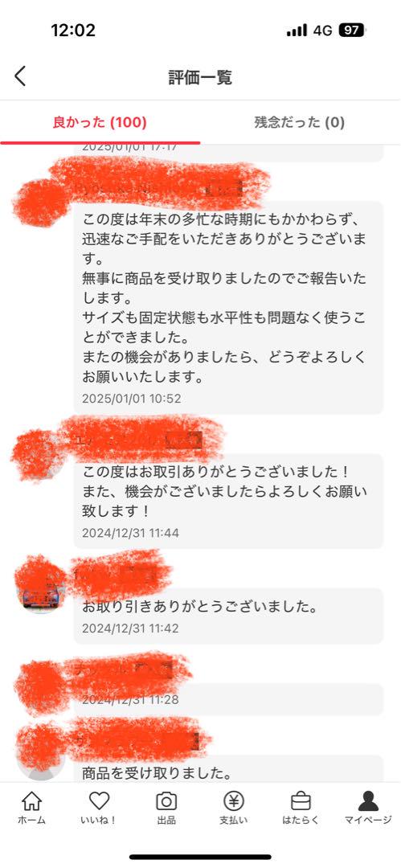This screenshot has height=868, width=401.
Task: Open empty review dated 2024/12/31 11:28
Action: [228, 699]
